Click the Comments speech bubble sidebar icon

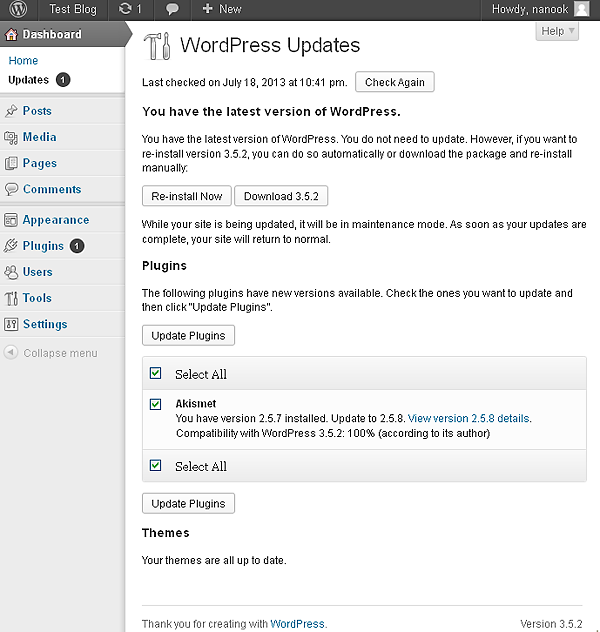(11, 189)
